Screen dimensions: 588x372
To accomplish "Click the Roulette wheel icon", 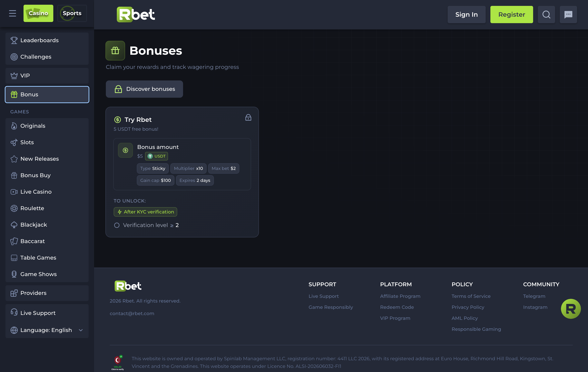I will [x=14, y=208].
